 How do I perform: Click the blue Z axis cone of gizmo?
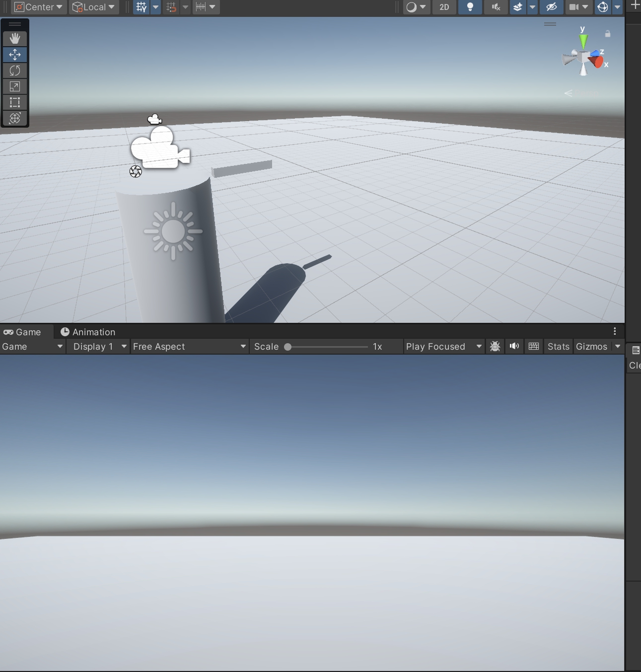tap(595, 53)
